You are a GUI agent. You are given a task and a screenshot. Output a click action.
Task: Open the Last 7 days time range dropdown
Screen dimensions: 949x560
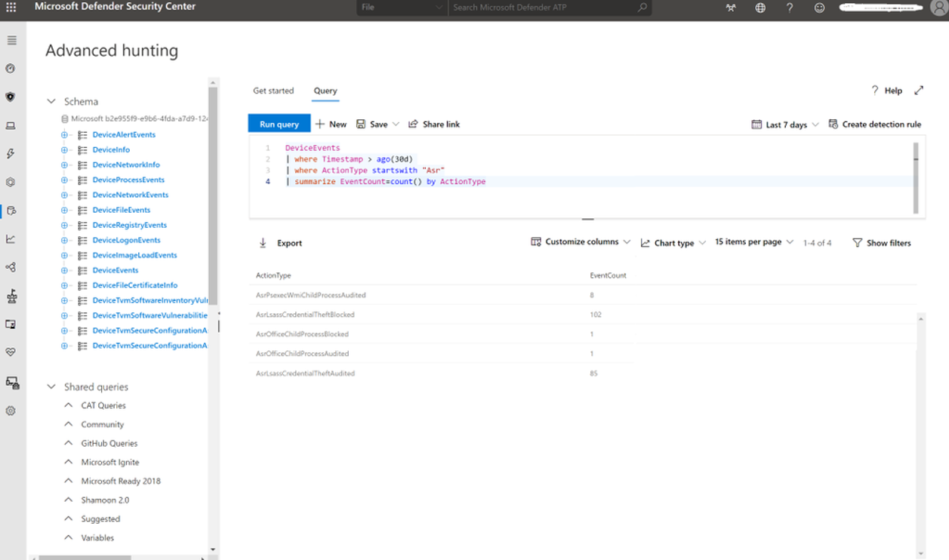click(x=785, y=125)
